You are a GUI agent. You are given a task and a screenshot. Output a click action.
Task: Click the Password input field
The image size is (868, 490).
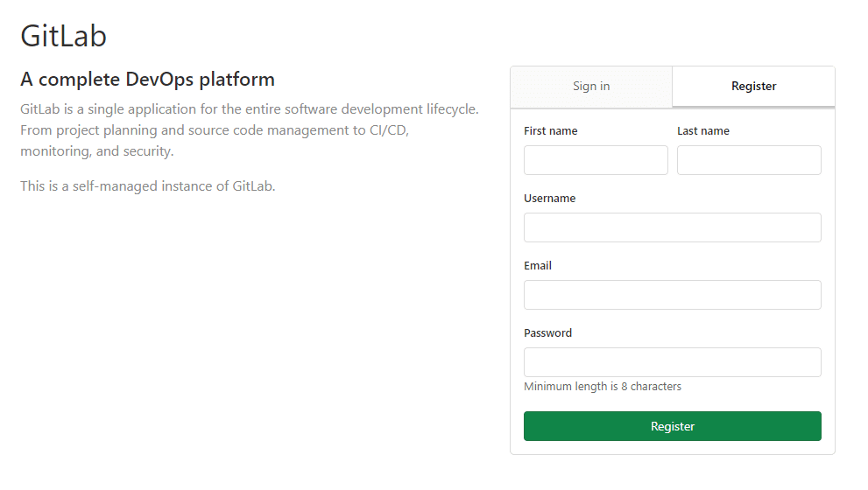pyautogui.click(x=673, y=362)
